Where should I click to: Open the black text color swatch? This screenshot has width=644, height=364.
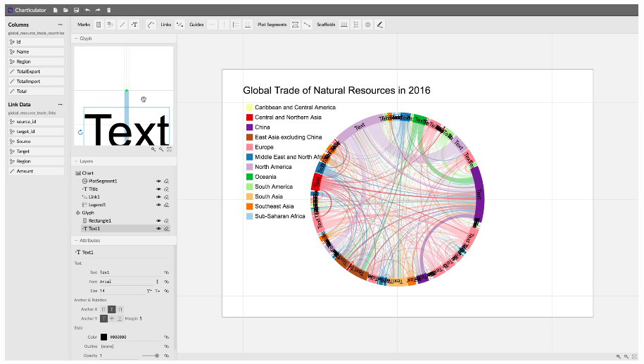(x=104, y=337)
